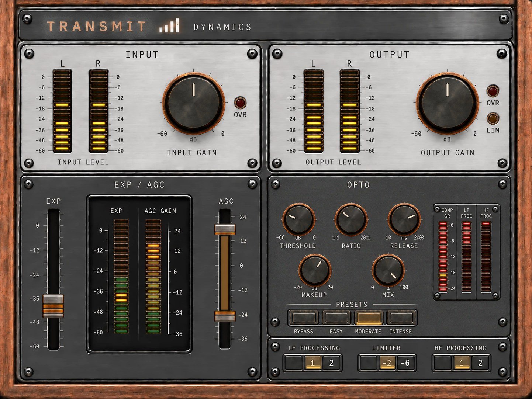Image resolution: width=532 pixels, height=399 pixels.
Task: Click the EXP / AGC panel heading
Action: point(139,185)
